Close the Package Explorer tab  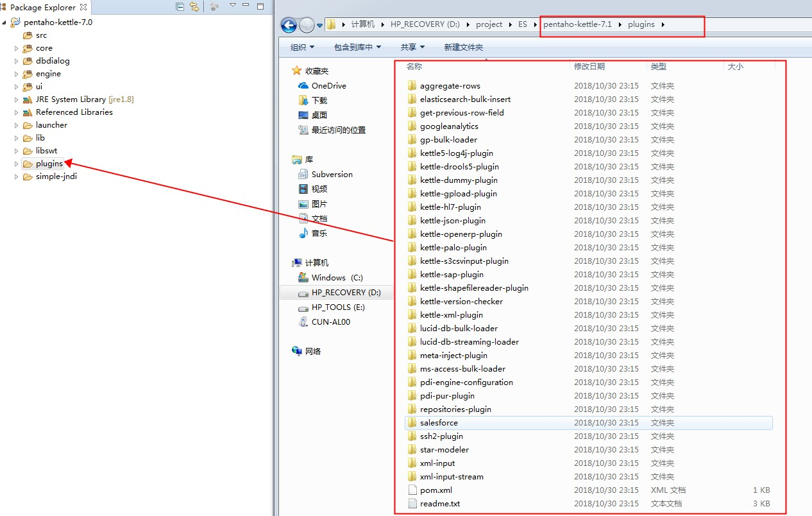tap(83, 7)
